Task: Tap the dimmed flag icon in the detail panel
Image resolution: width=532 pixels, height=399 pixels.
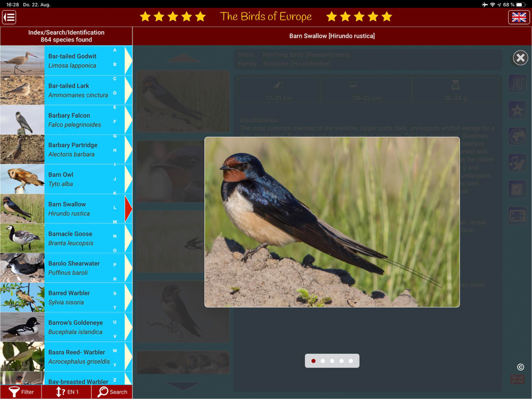Action: 518,379
